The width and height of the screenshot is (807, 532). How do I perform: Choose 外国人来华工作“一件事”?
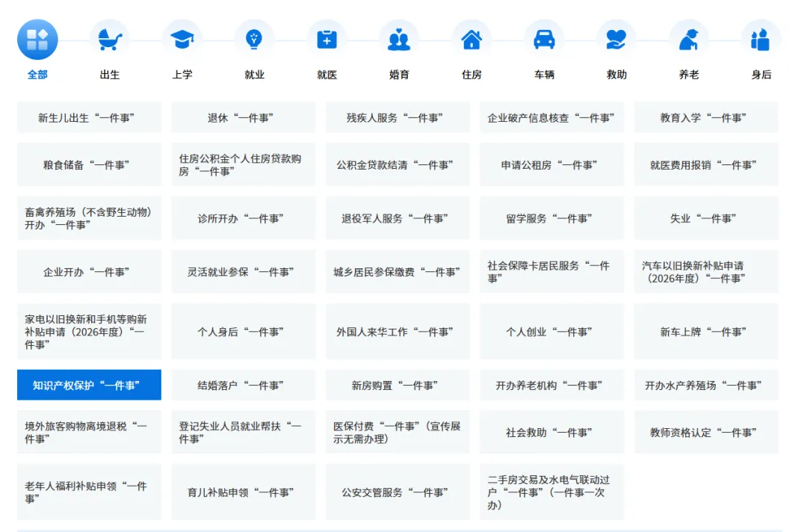(398, 331)
